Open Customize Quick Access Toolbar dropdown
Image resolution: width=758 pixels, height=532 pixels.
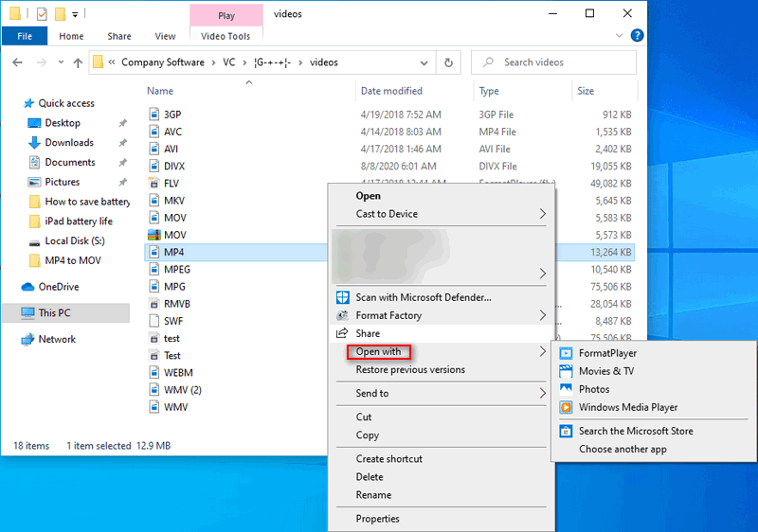[x=75, y=14]
